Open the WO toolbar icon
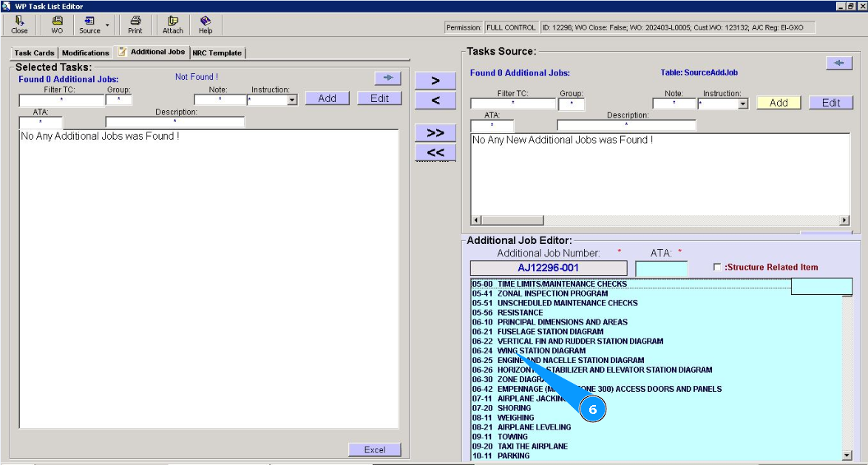Image resolution: width=868 pixels, height=465 pixels. [57, 25]
